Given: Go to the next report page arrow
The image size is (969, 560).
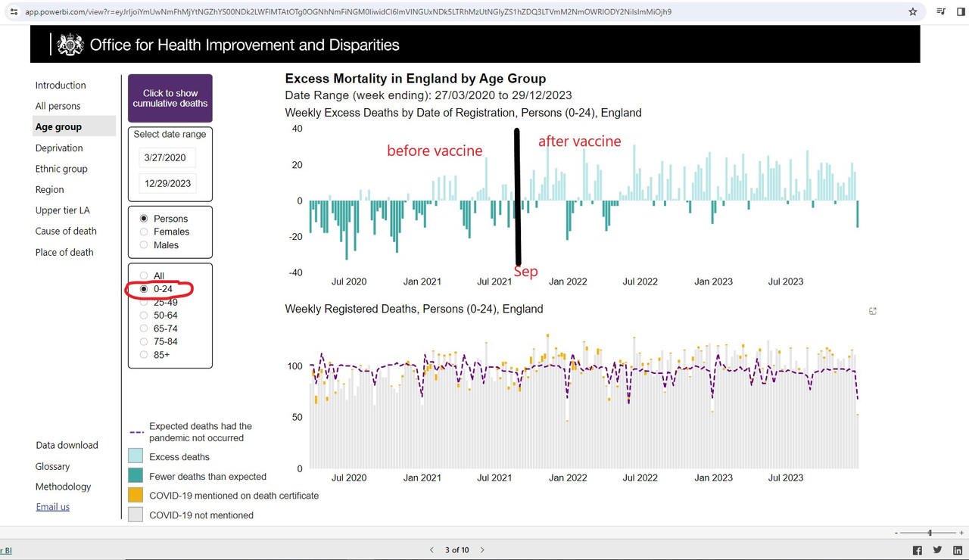Looking at the screenshot, I should 482,550.
